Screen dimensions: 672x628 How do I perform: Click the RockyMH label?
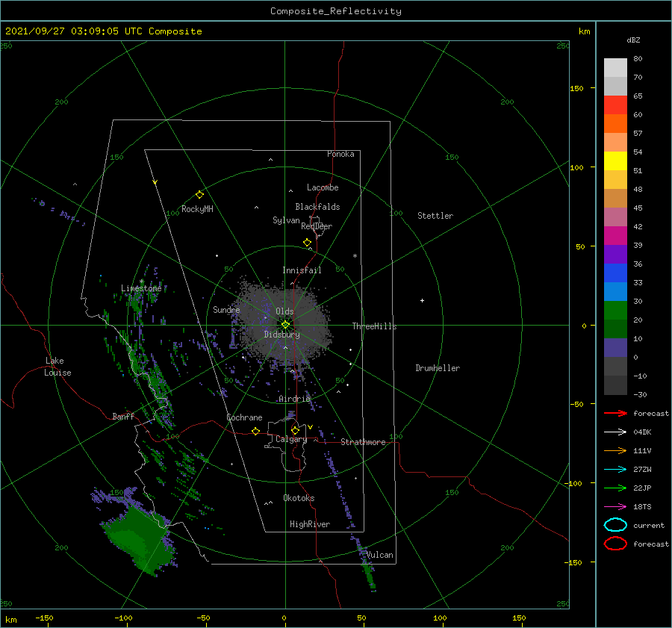(x=197, y=209)
